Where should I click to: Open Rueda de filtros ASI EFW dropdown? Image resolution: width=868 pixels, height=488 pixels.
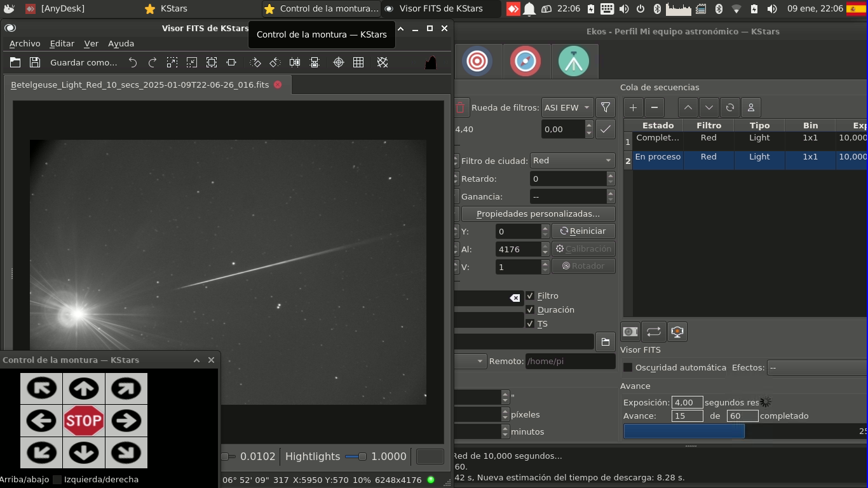tap(567, 107)
